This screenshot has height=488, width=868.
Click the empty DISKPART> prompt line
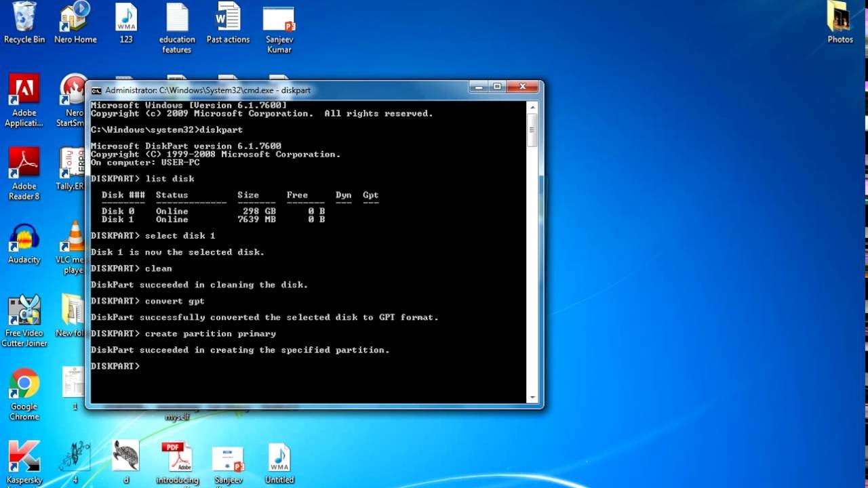point(115,366)
